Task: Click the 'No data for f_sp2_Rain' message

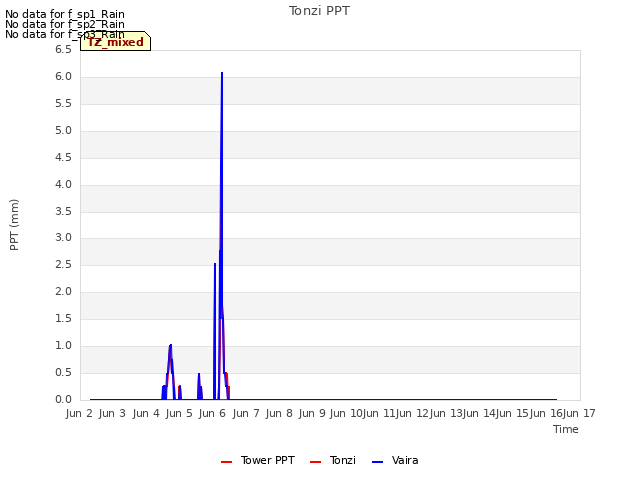Action: point(65,24)
